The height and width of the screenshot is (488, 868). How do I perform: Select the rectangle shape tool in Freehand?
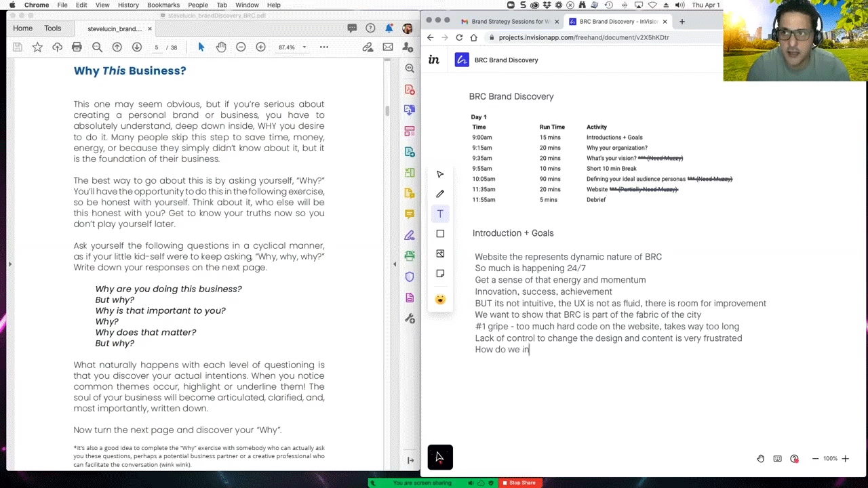[440, 234]
